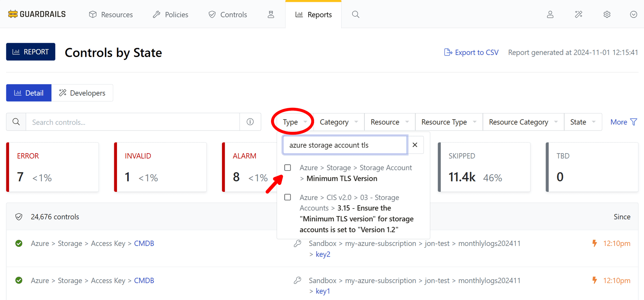The image size is (644, 300).
Task: Click the lightning bolt icon on the key1 row
Action: pos(594,280)
